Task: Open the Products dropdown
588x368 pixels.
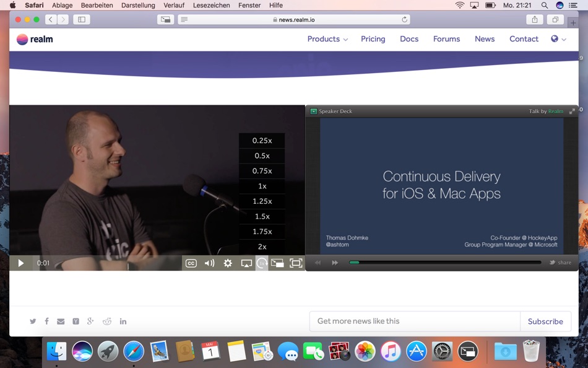Action: 323,39
